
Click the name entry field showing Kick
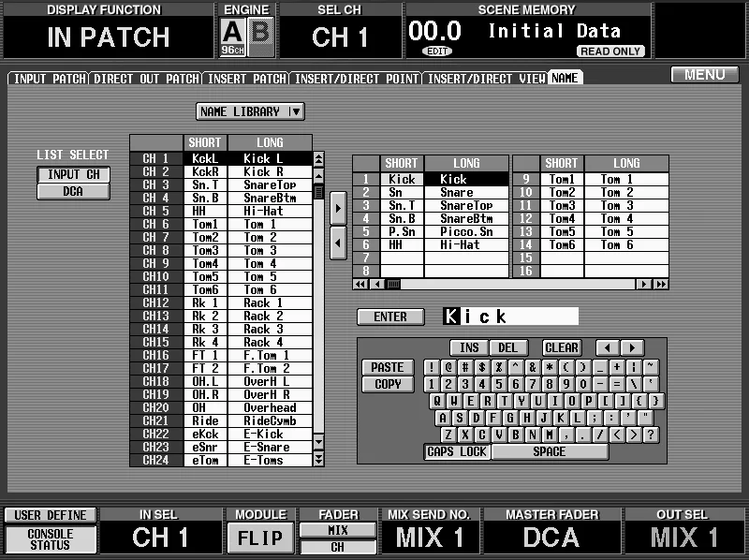click(x=510, y=317)
